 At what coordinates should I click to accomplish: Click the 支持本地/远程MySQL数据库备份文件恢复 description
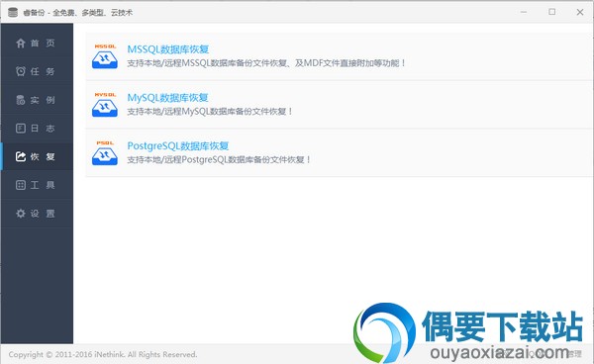210,111
